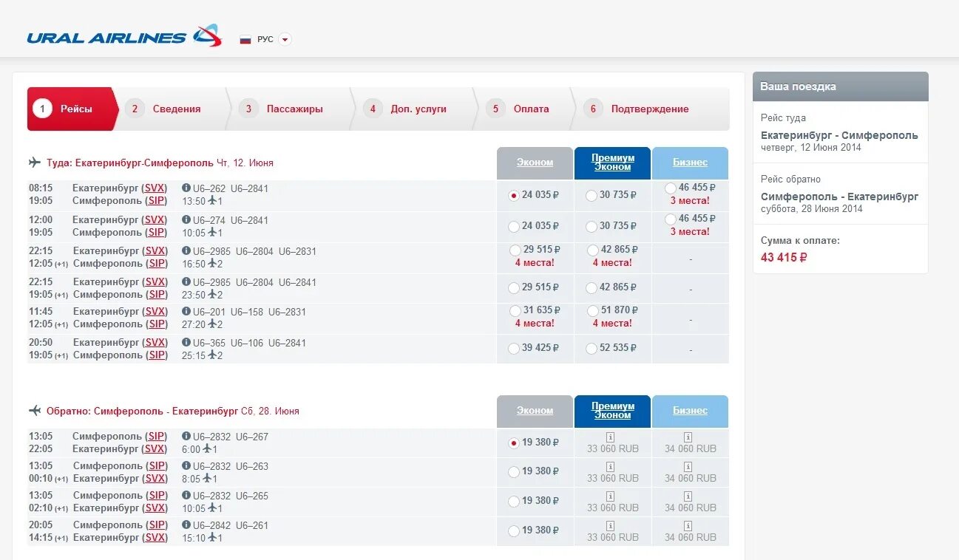Click transfer plane icon next to 13:50 duration
This screenshot has height=560, width=959.
tap(212, 200)
